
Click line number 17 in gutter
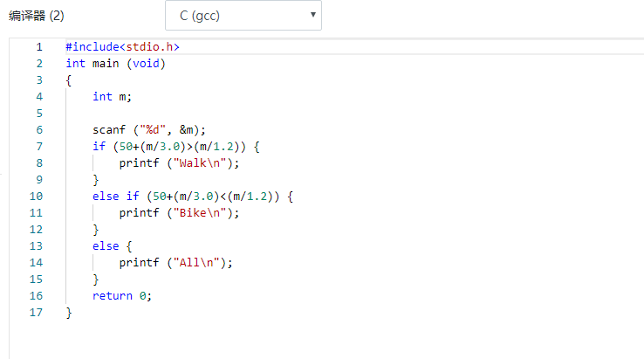tap(36, 313)
